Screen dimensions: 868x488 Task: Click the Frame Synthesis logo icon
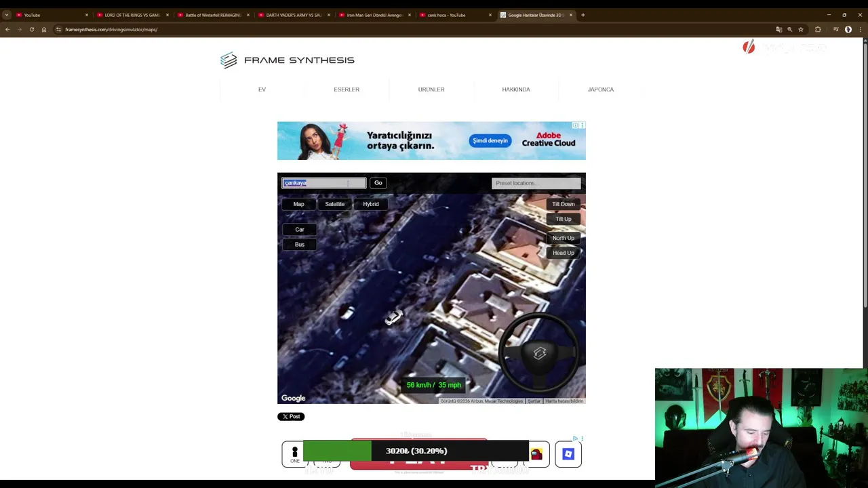tap(229, 60)
